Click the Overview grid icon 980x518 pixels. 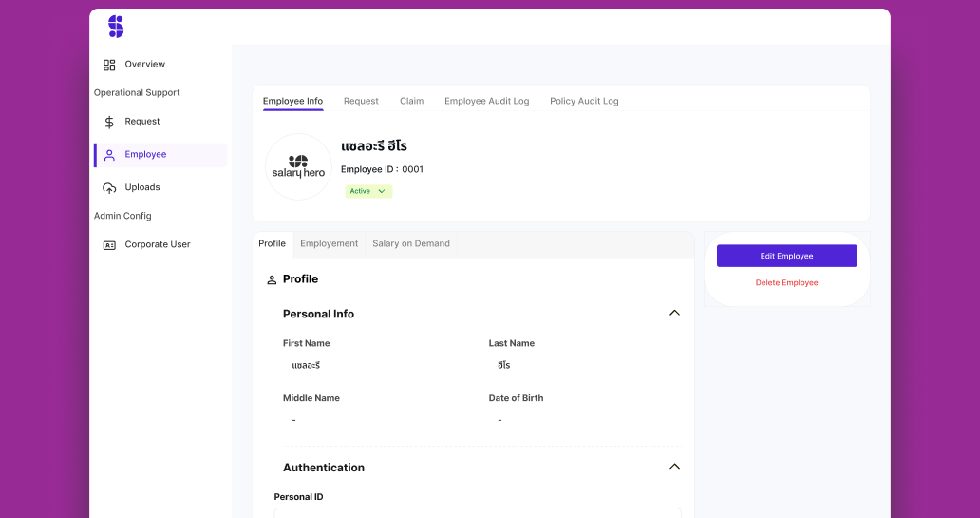(x=109, y=65)
